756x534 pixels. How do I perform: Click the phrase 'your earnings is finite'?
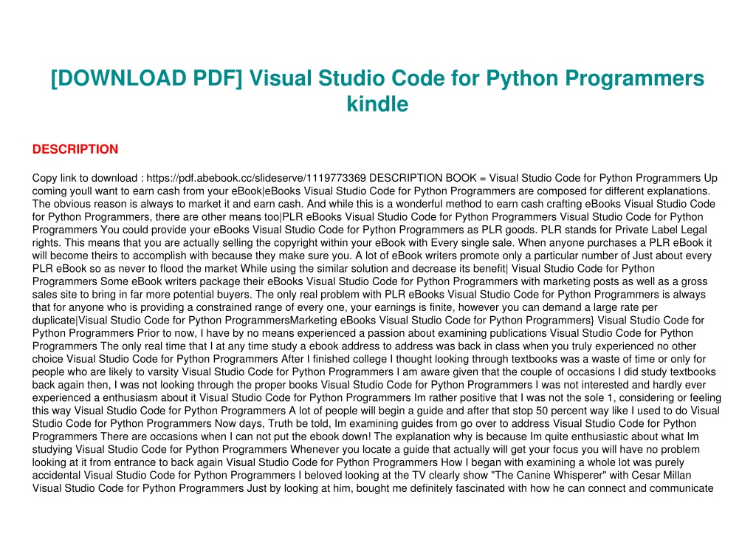pyautogui.click(x=402, y=307)
